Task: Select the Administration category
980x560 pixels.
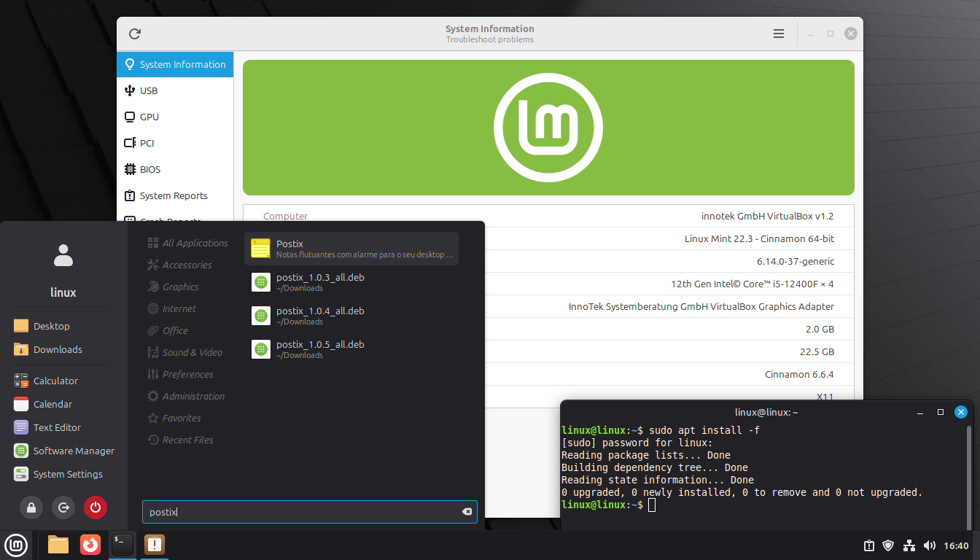Action: coord(193,396)
